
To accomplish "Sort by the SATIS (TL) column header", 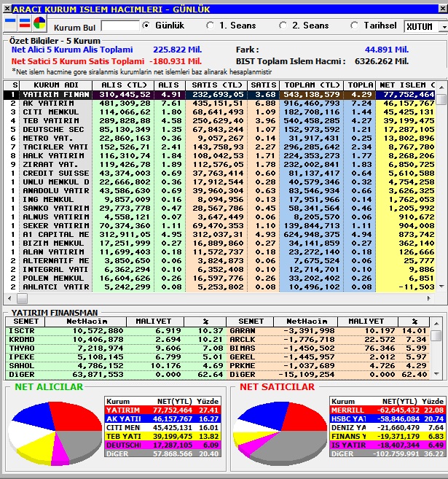I will [x=216, y=85].
